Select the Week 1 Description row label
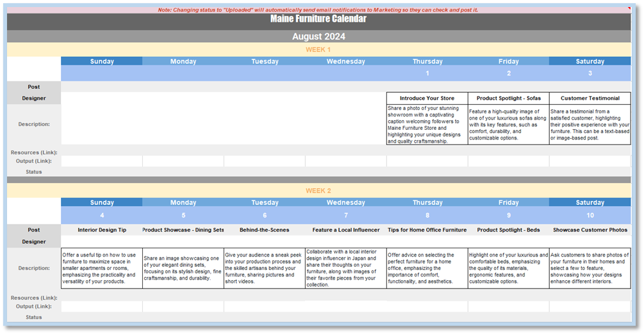The width and height of the screenshot is (644, 334). [34, 124]
